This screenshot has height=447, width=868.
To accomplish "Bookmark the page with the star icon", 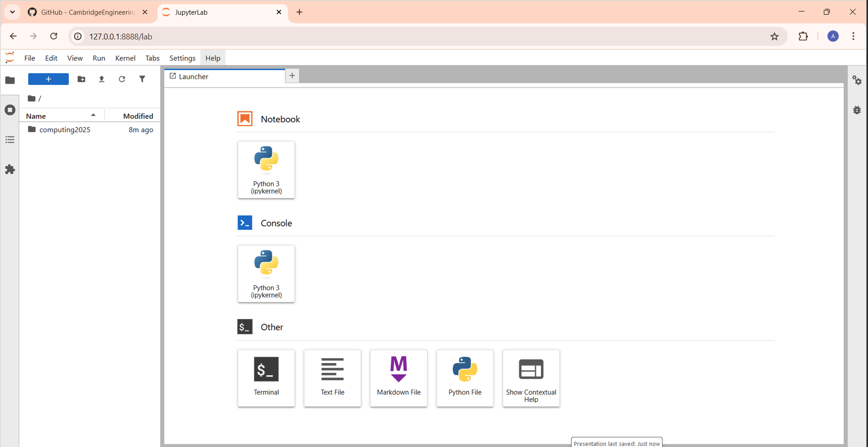I will point(774,36).
